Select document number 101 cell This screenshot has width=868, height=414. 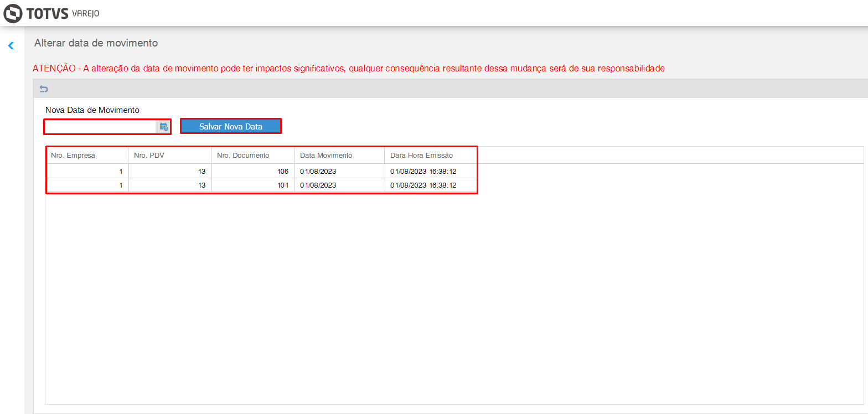(253, 185)
